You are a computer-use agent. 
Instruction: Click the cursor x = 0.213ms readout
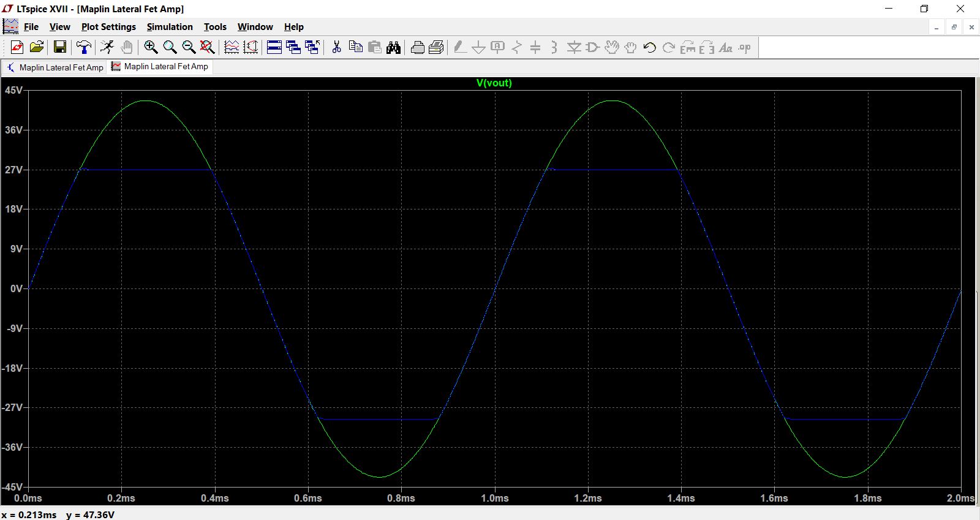click(x=29, y=514)
